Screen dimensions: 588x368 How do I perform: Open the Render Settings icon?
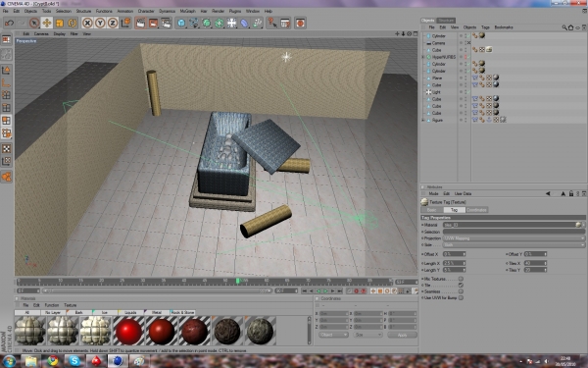167,23
